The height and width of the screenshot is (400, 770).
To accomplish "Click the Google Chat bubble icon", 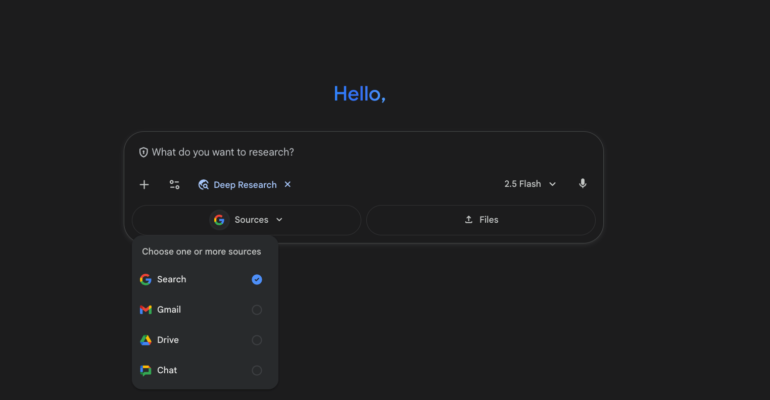I will point(145,371).
